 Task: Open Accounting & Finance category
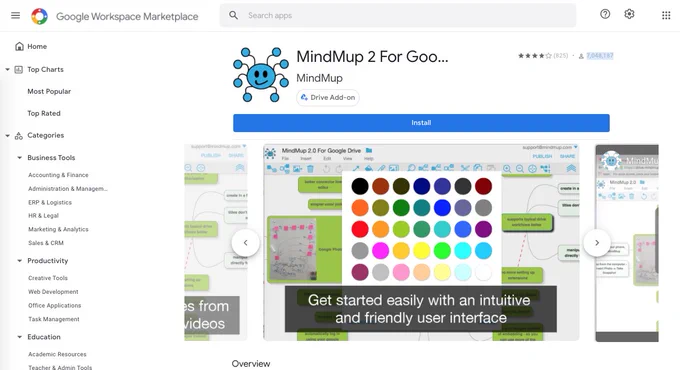click(58, 175)
